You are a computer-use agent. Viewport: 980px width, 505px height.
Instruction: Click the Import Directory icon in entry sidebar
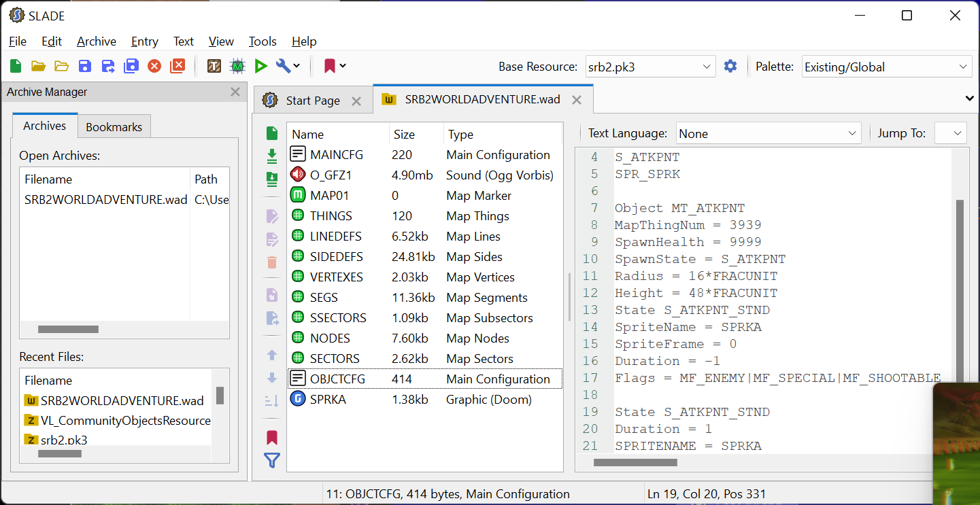272,179
